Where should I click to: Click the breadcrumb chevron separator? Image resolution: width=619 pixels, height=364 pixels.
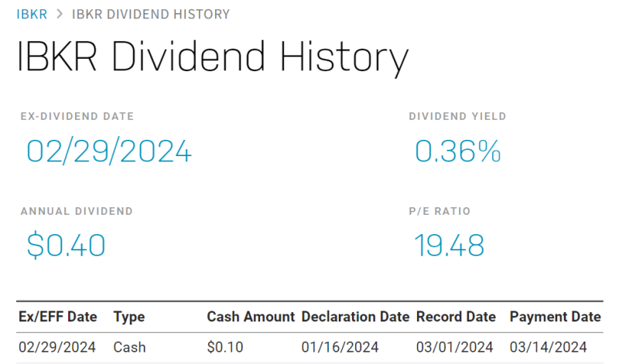tap(60, 14)
